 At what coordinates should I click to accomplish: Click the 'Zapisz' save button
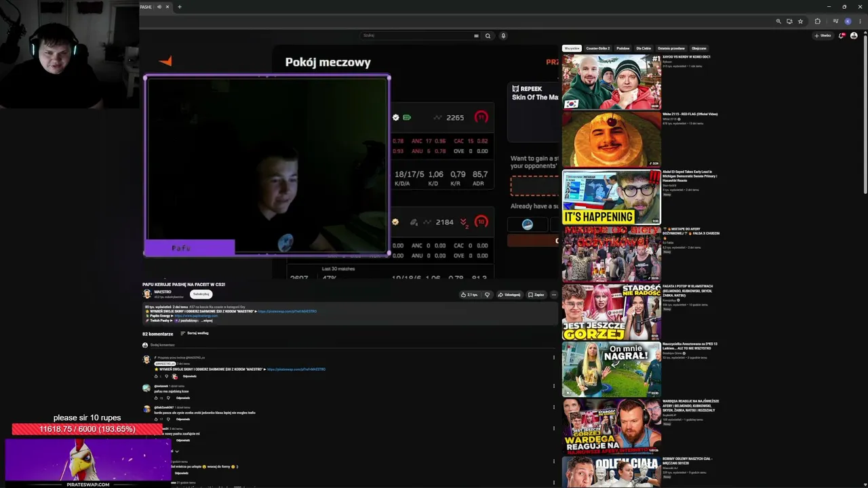tap(536, 295)
